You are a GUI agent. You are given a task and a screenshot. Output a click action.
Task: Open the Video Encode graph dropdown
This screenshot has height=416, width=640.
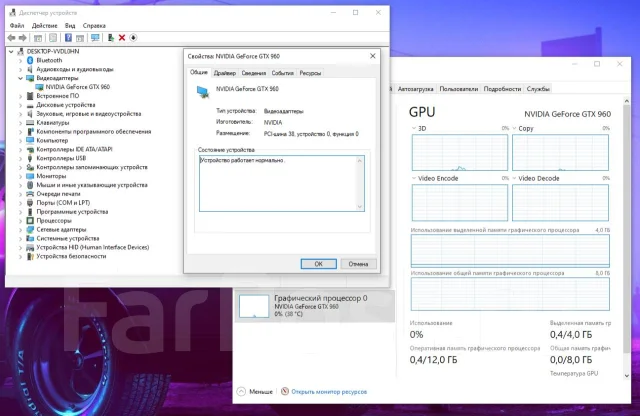[414, 178]
